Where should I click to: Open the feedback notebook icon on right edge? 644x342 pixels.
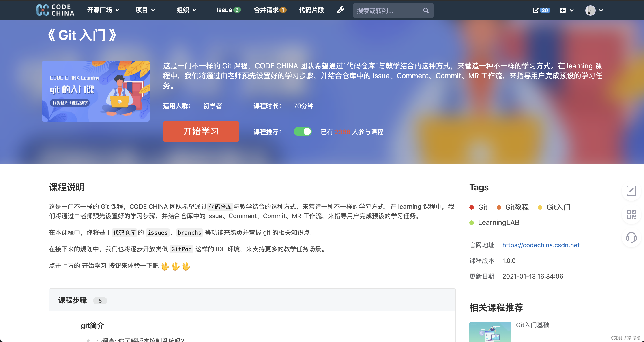tap(631, 191)
